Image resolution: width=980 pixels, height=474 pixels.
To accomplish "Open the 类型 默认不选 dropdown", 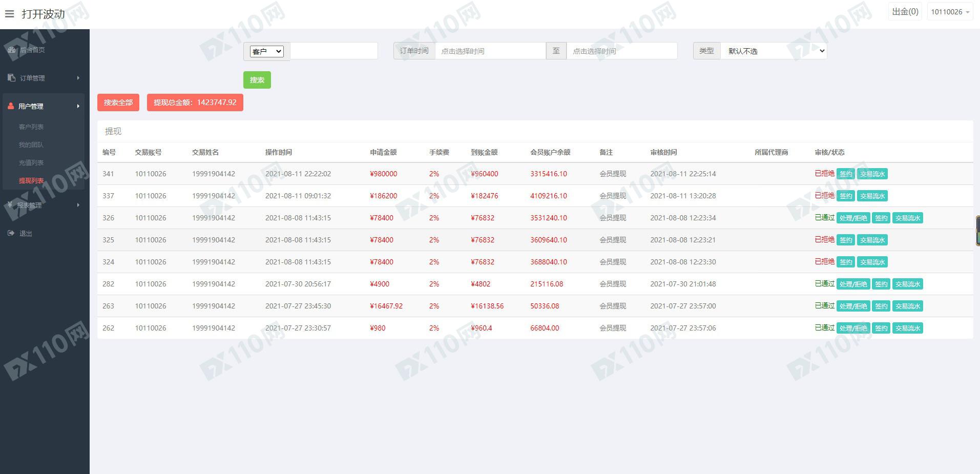I will coord(774,51).
